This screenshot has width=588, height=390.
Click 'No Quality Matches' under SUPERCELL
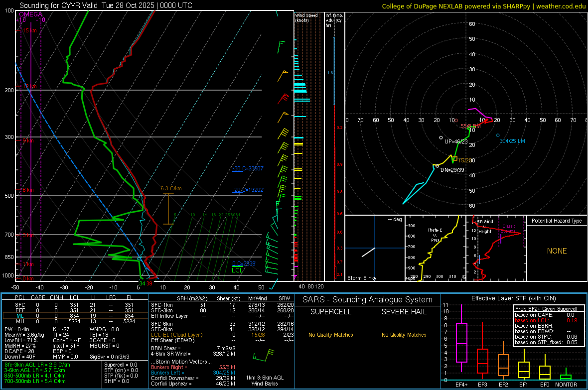[x=331, y=335]
